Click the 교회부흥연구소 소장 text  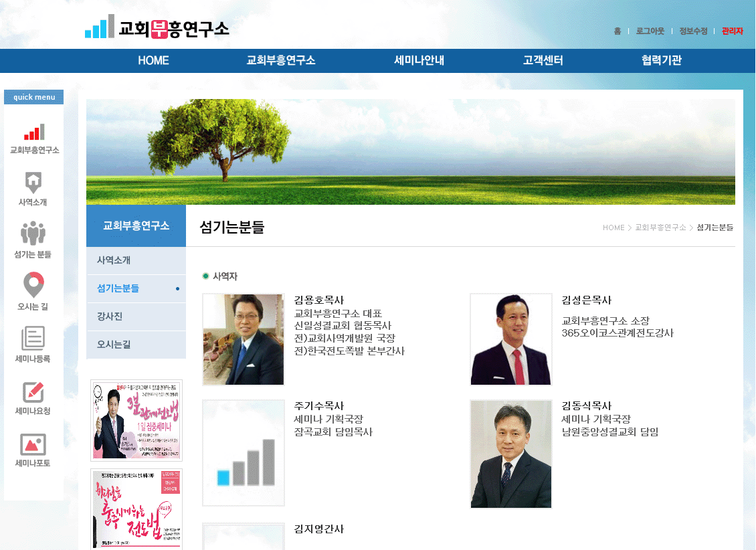click(x=605, y=321)
